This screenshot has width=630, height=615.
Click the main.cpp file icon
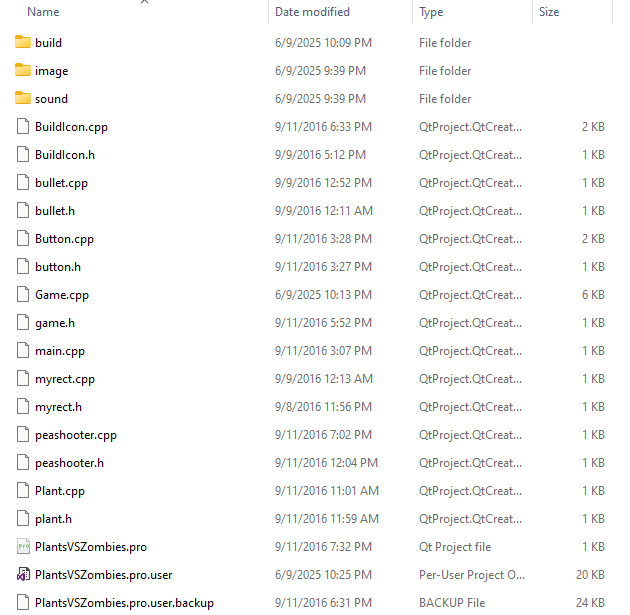click(23, 351)
